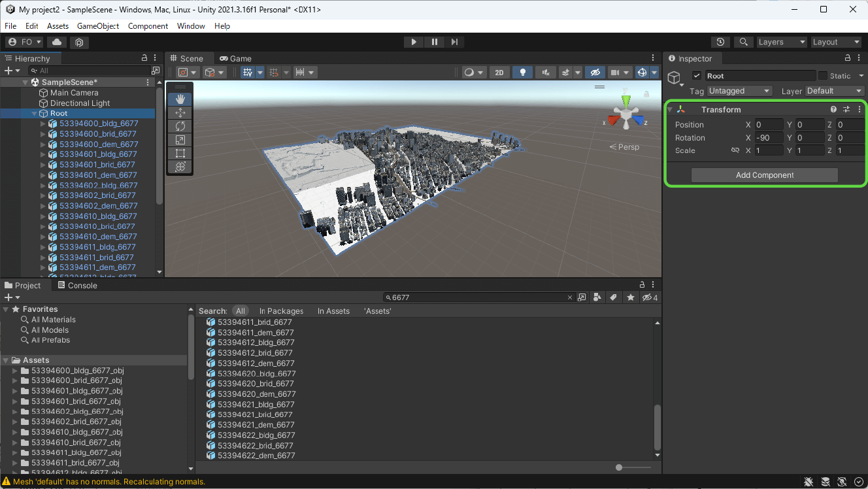Expand 53394600_bldg_6677 in the Hierarchy
This screenshot has height=489, width=868.
coord(43,124)
